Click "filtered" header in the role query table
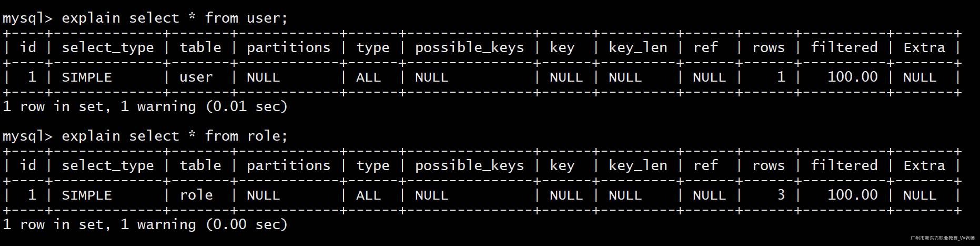Viewport: 980px width, 246px height. click(844, 165)
